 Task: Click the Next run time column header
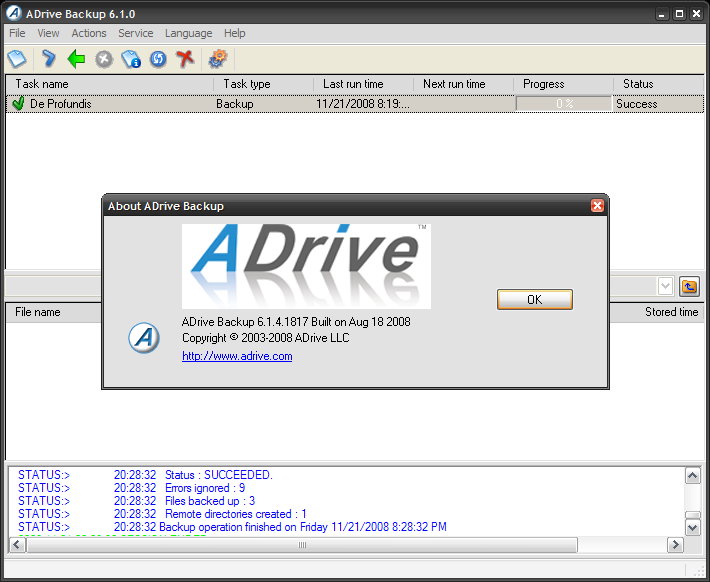(464, 84)
